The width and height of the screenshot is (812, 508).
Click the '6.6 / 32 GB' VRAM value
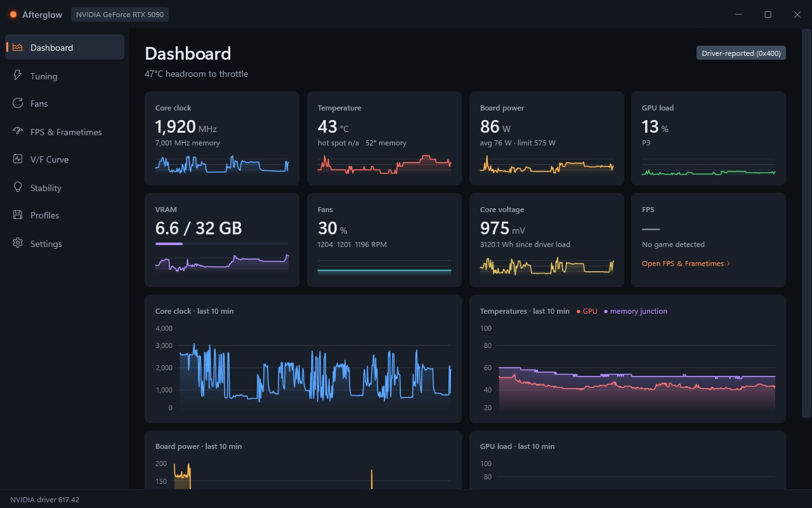199,228
